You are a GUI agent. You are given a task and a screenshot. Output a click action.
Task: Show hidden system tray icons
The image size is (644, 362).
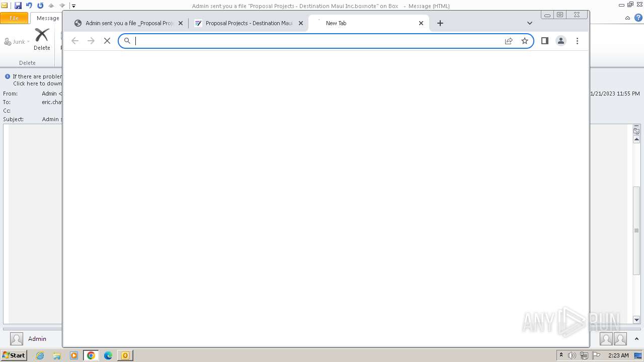click(x=561, y=355)
